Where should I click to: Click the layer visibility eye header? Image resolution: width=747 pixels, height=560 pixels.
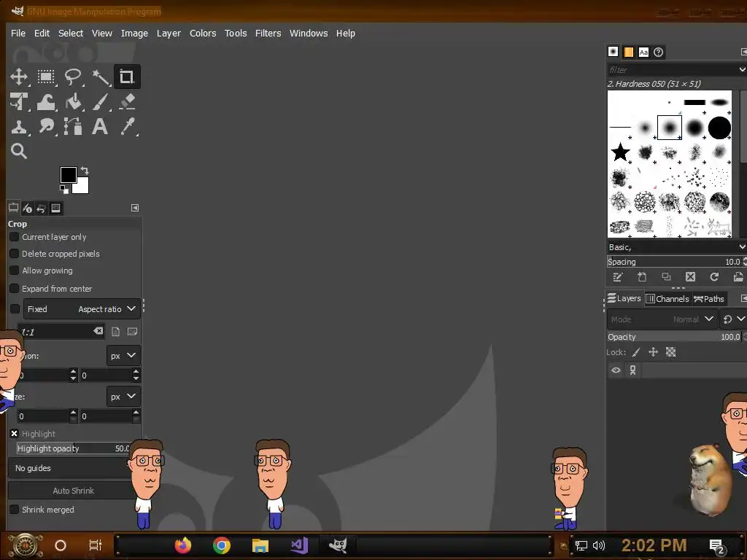(616, 370)
